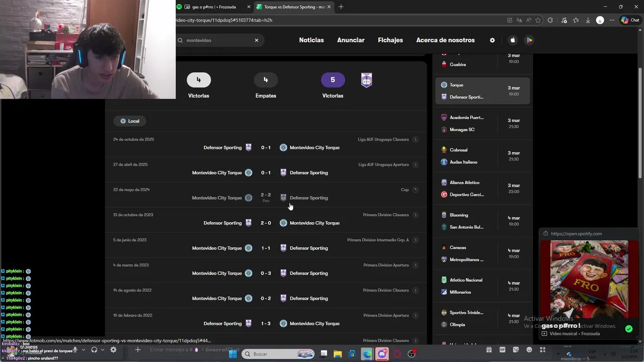Open browser downloads icon
The width and height of the screenshot is (644, 362).
coord(588,20)
